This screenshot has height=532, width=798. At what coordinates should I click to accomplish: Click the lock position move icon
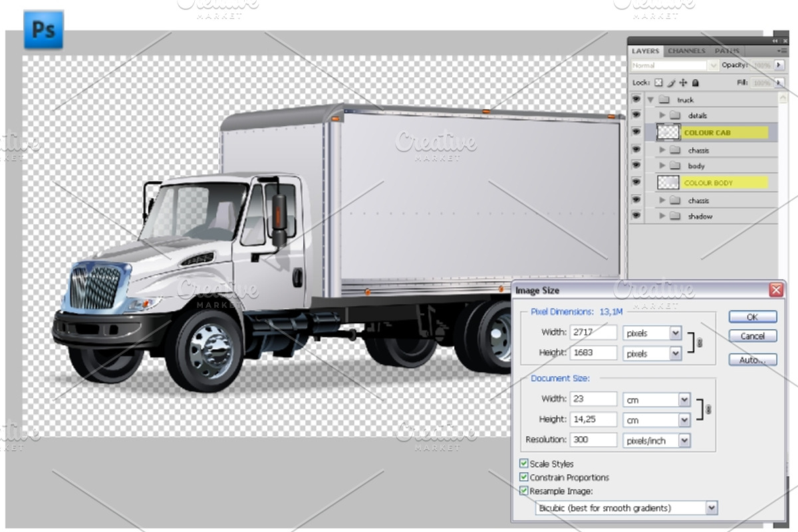[x=683, y=83]
